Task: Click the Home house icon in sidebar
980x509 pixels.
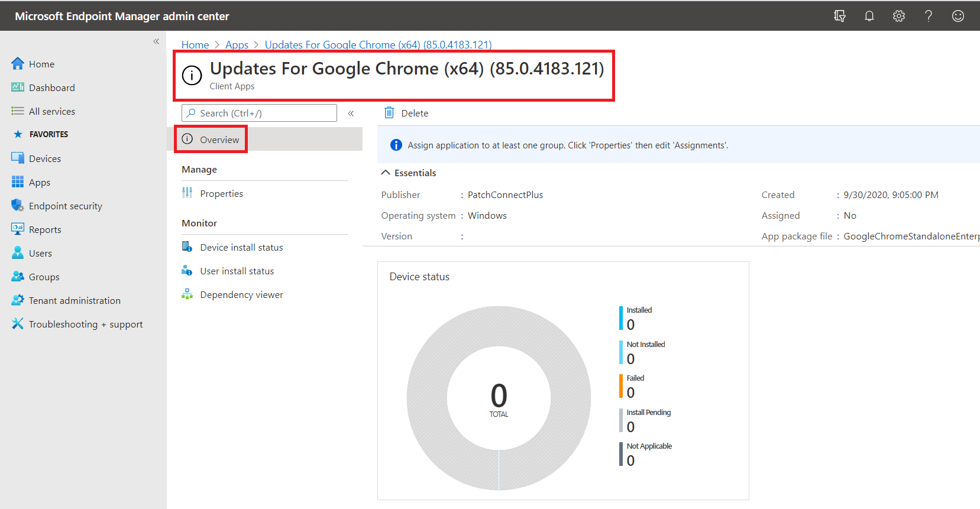Action: click(x=18, y=64)
